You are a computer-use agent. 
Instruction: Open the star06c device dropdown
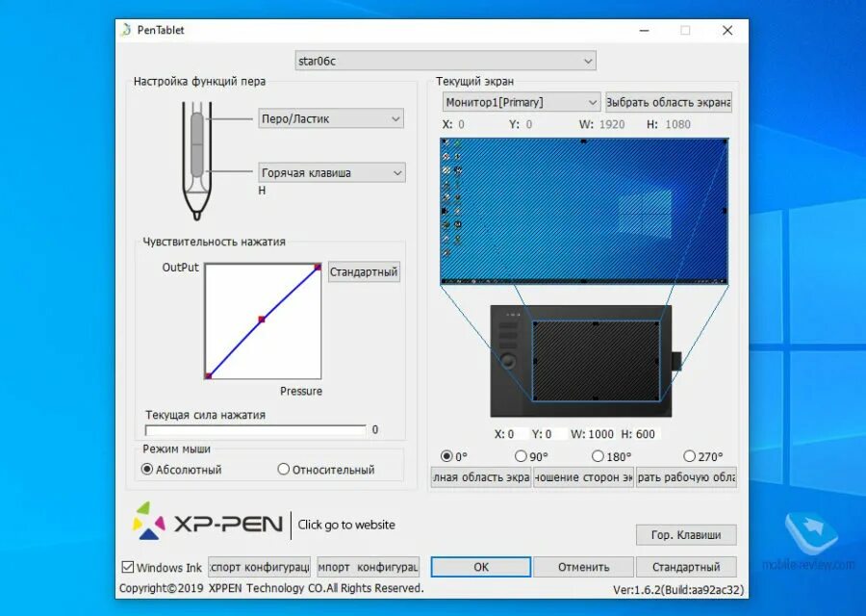point(446,61)
